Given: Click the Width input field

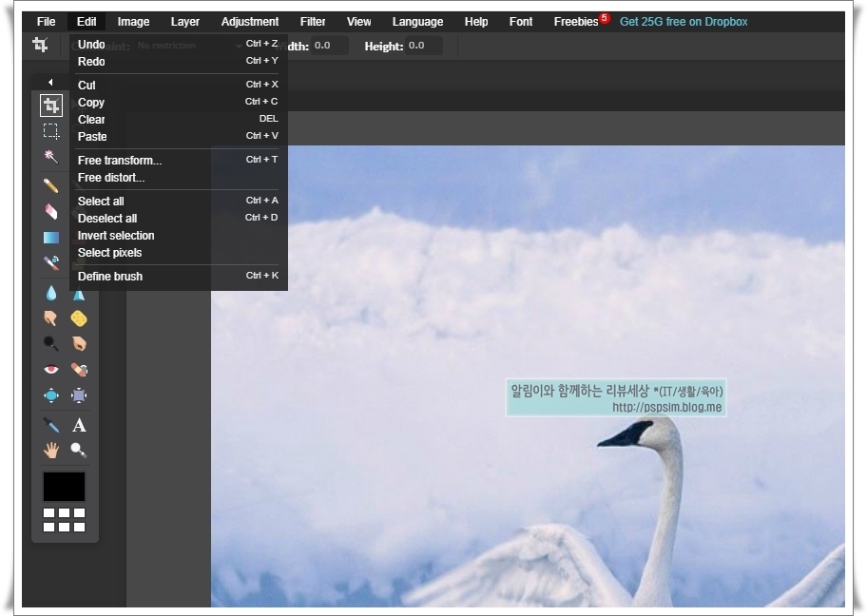Looking at the screenshot, I should pyautogui.click(x=330, y=46).
